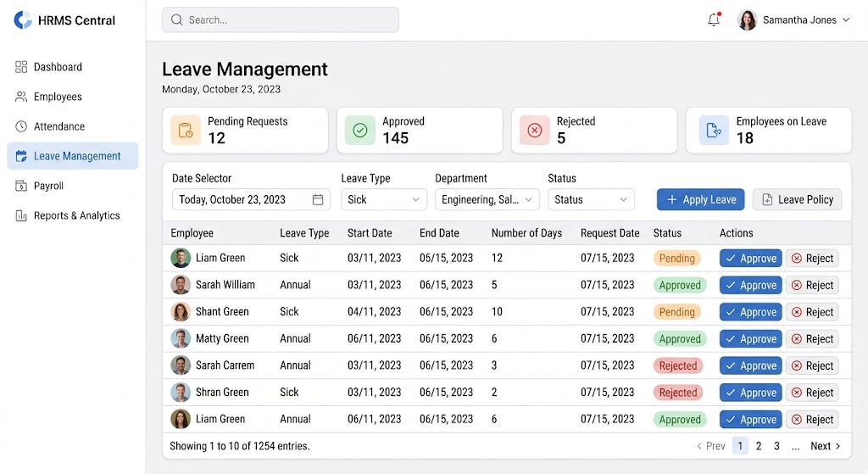Approve Sarah Carrem's leave
This screenshot has width=868, height=474.
click(x=751, y=366)
